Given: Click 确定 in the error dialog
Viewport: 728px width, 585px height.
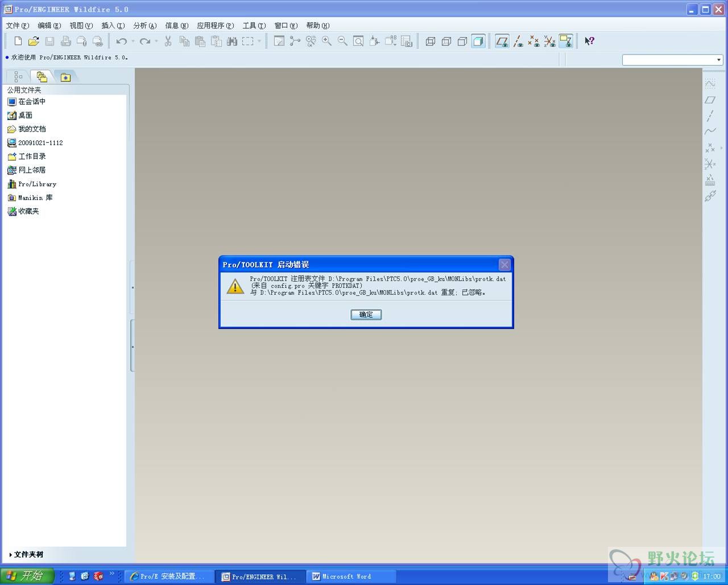Looking at the screenshot, I should 366,315.
